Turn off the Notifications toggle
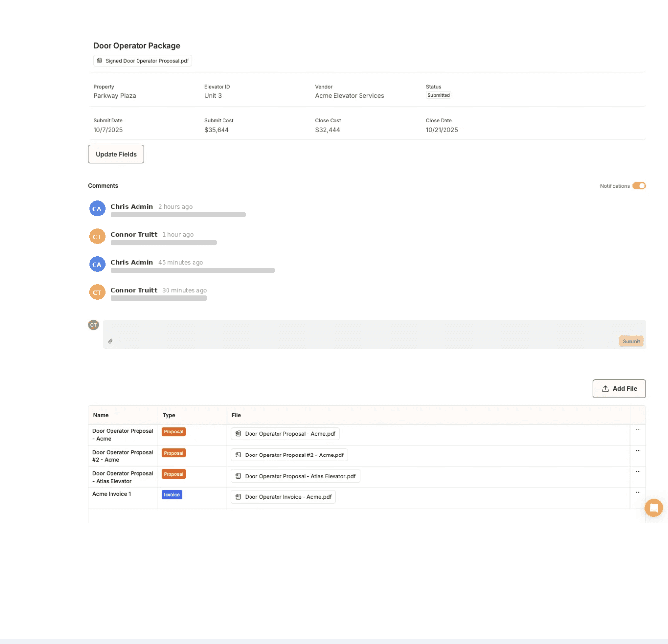The image size is (668, 644). (639, 186)
